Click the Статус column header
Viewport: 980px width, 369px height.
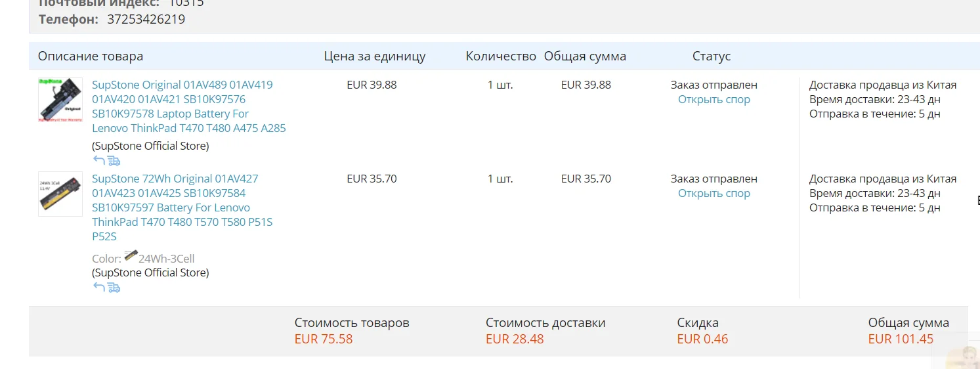click(712, 56)
